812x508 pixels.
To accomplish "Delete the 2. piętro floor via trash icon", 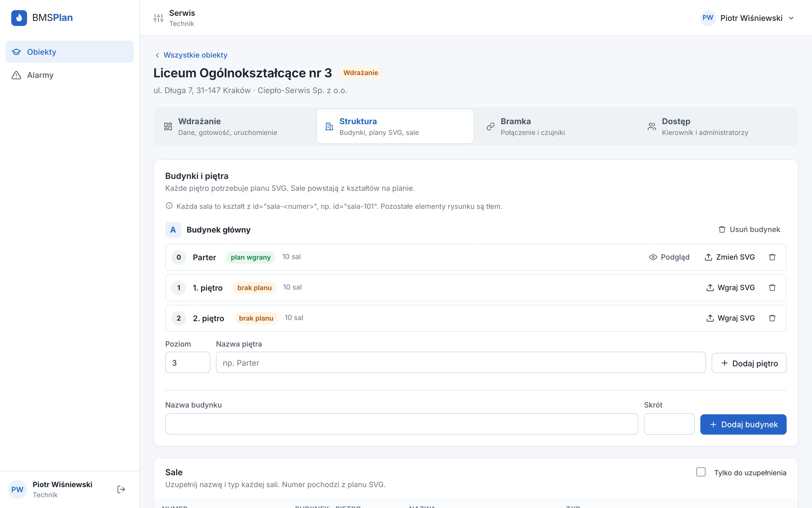I will tap(772, 318).
